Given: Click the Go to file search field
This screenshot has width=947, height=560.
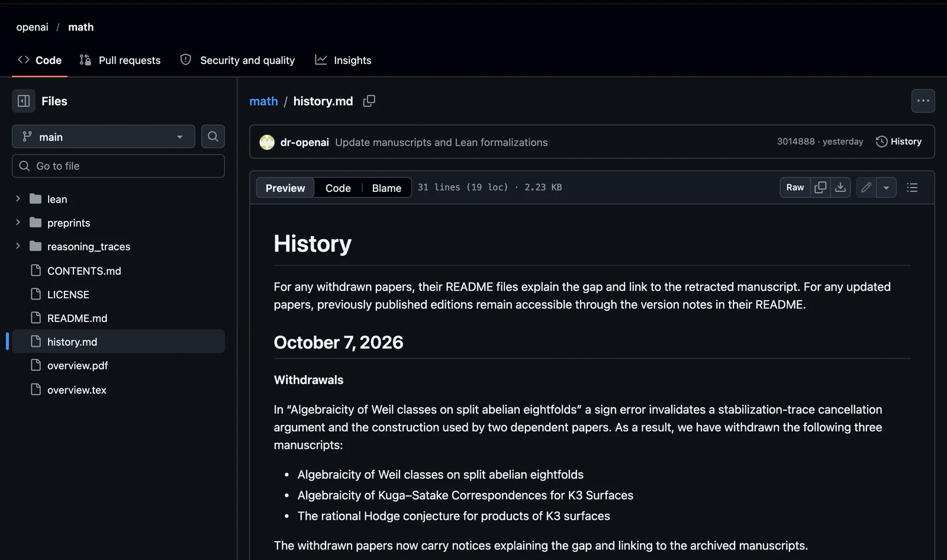Looking at the screenshot, I should pyautogui.click(x=118, y=166).
